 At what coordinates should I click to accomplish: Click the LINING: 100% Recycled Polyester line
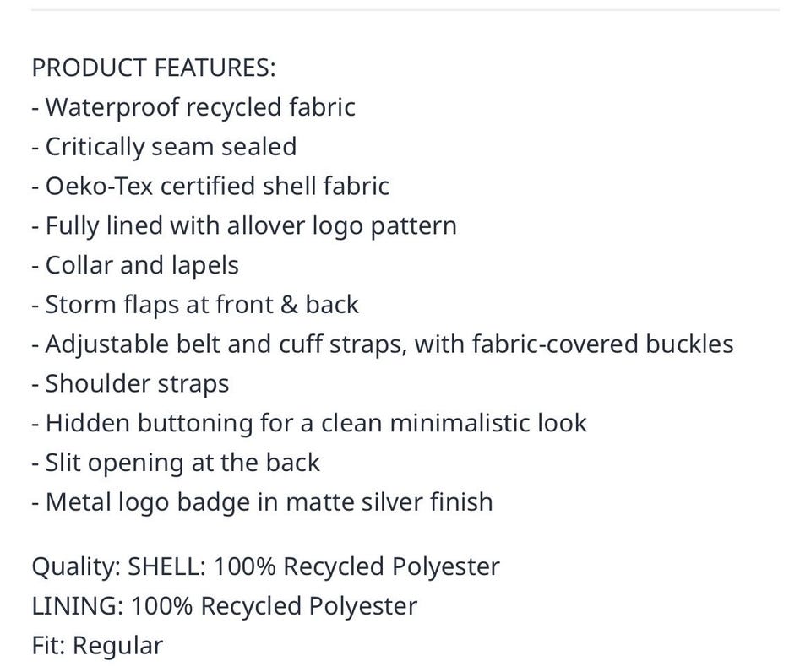tap(225, 606)
